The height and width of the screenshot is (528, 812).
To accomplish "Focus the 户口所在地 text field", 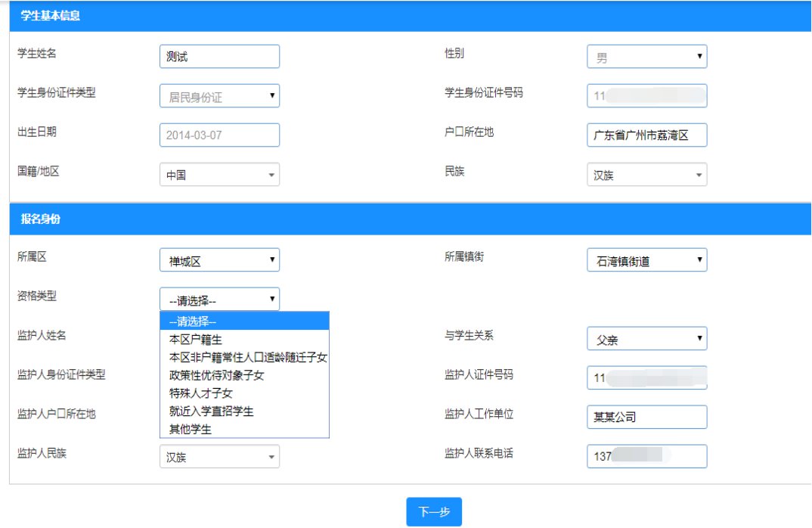I will (646, 135).
